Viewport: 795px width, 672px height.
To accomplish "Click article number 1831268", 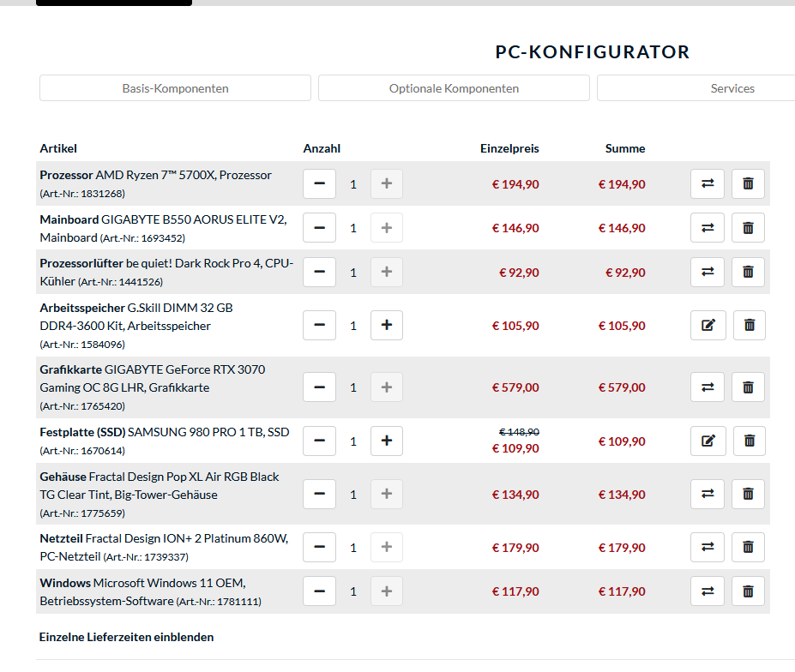I will click(x=82, y=194).
